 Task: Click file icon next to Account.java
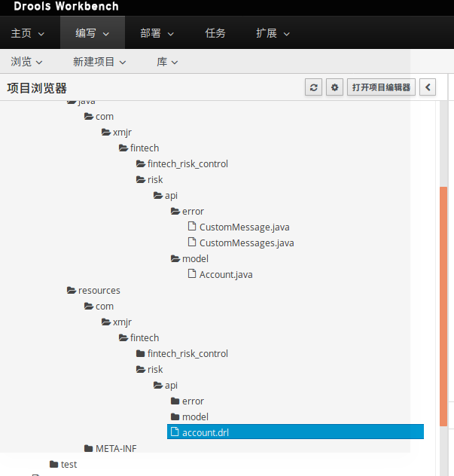(192, 273)
